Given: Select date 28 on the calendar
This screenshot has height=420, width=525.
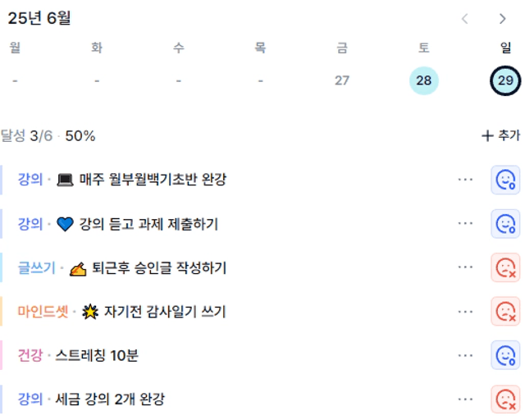Looking at the screenshot, I should pyautogui.click(x=424, y=80).
